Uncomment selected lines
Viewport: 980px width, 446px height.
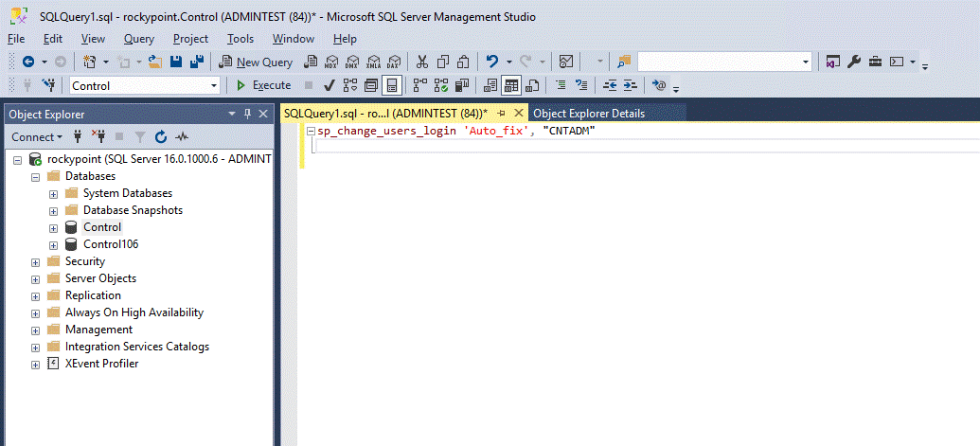click(x=581, y=85)
